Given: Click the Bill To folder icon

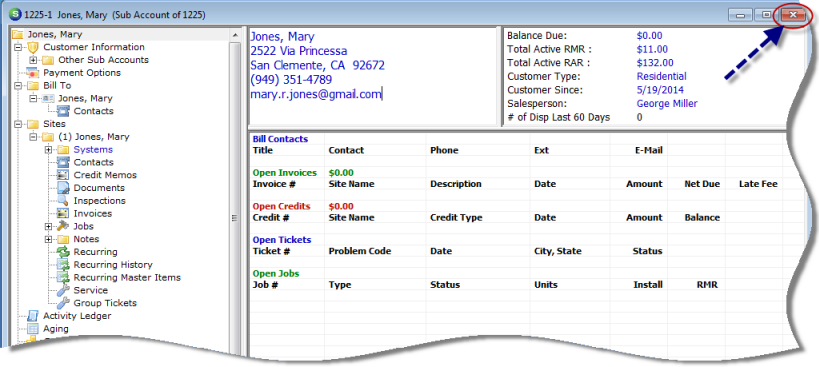Looking at the screenshot, I should pyautogui.click(x=33, y=86).
